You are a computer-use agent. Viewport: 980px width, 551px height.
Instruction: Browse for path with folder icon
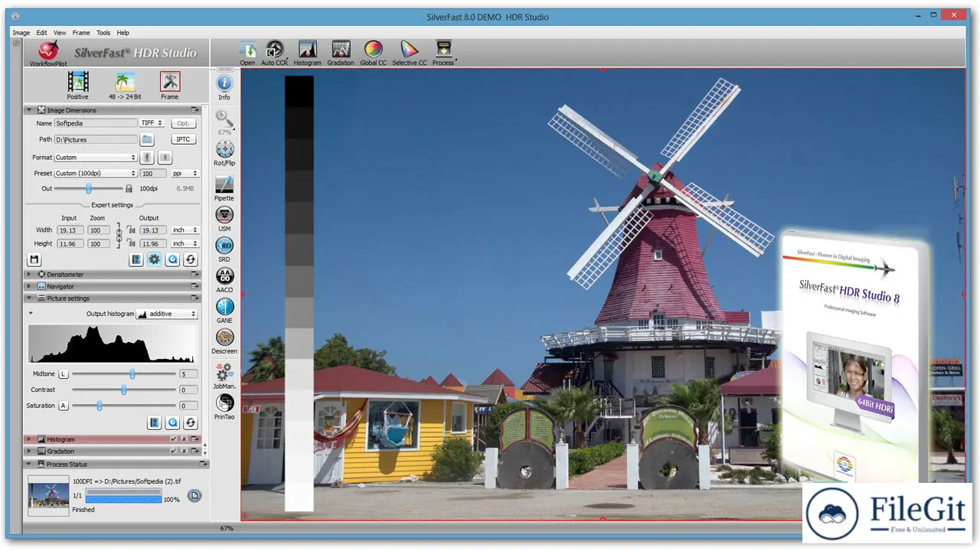147,139
